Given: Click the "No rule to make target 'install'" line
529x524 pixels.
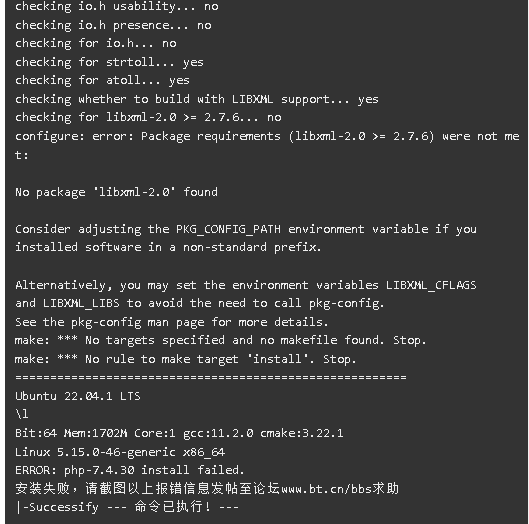Looking at the screenshot, I should (x=185, y=359).
